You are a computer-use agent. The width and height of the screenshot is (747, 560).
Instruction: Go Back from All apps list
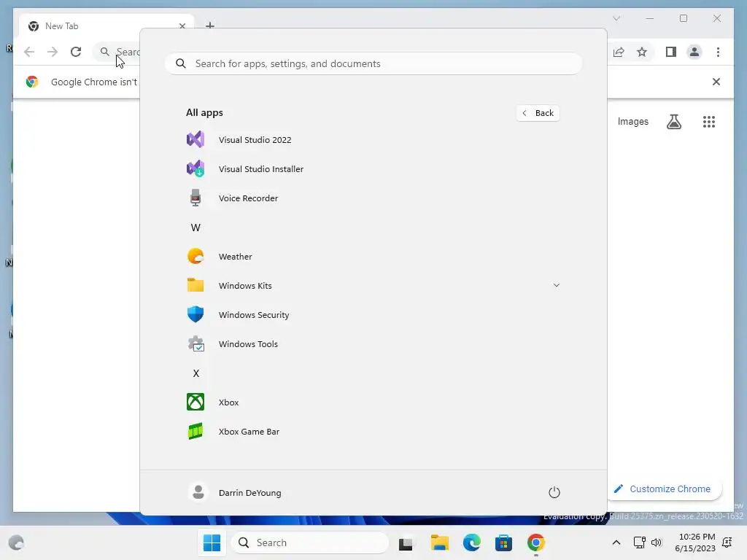538,113
